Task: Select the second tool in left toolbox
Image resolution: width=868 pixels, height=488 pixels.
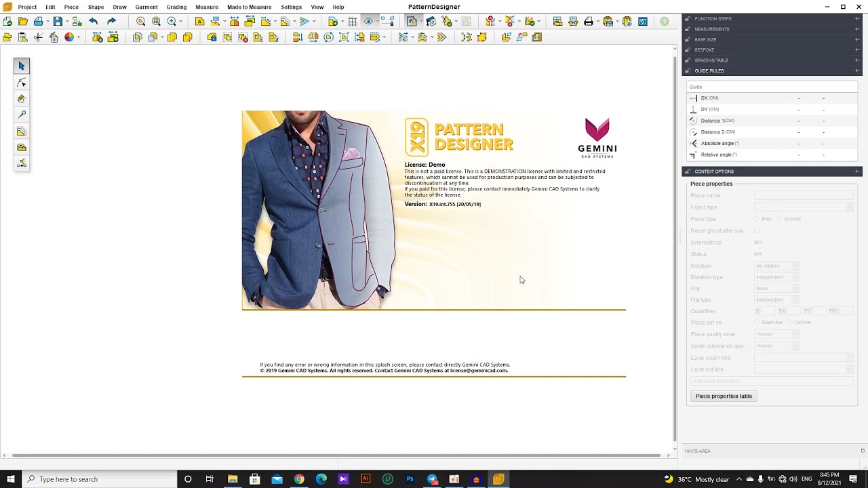Action: point(22,82)
